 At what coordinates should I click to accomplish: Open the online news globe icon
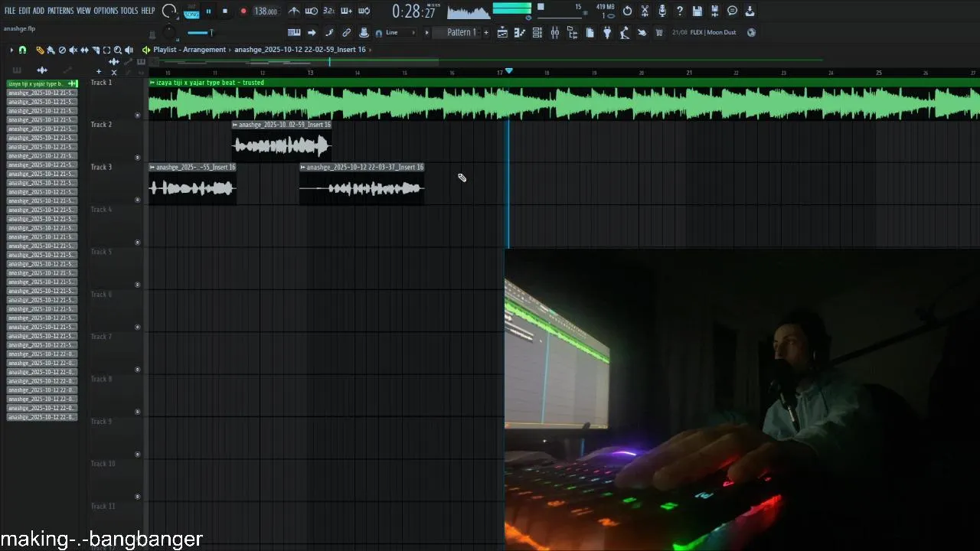tap(751, 32)
